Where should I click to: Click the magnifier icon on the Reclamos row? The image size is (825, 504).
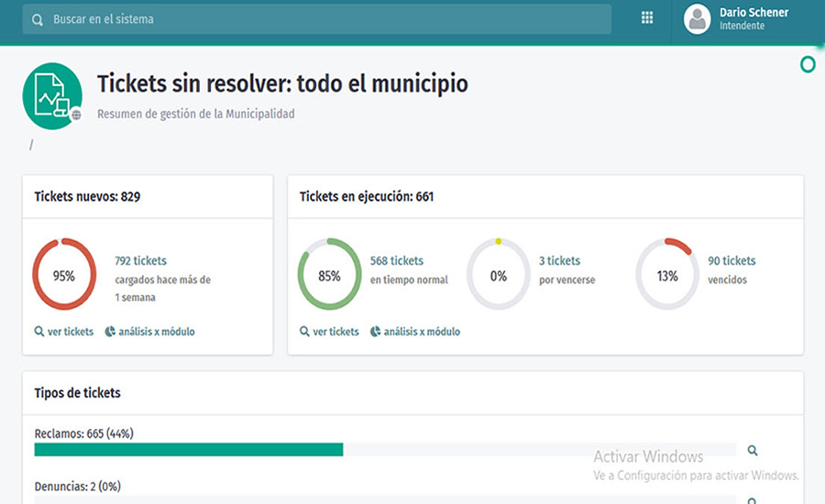pos(753,450)
